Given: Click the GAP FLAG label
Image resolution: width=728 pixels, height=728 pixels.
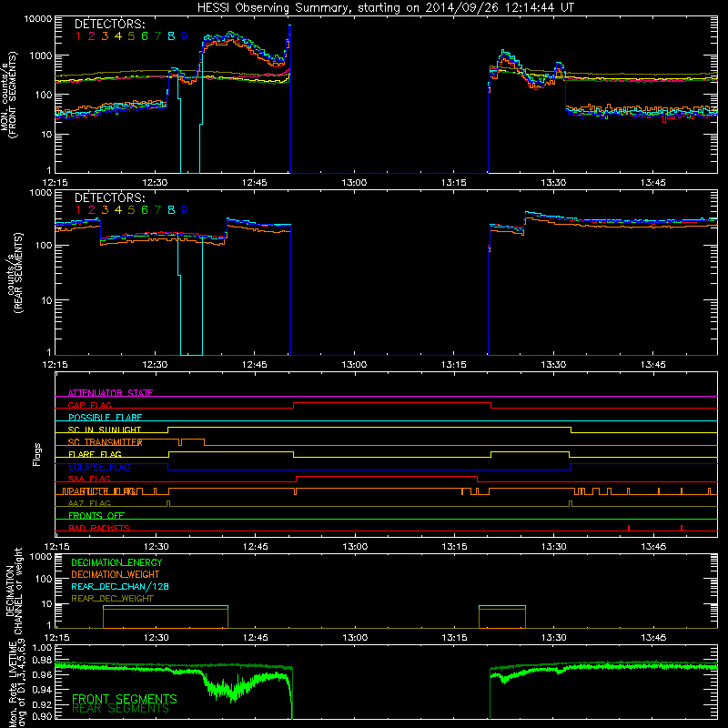Looking at the screenshot, I should (x=89, y=405).
